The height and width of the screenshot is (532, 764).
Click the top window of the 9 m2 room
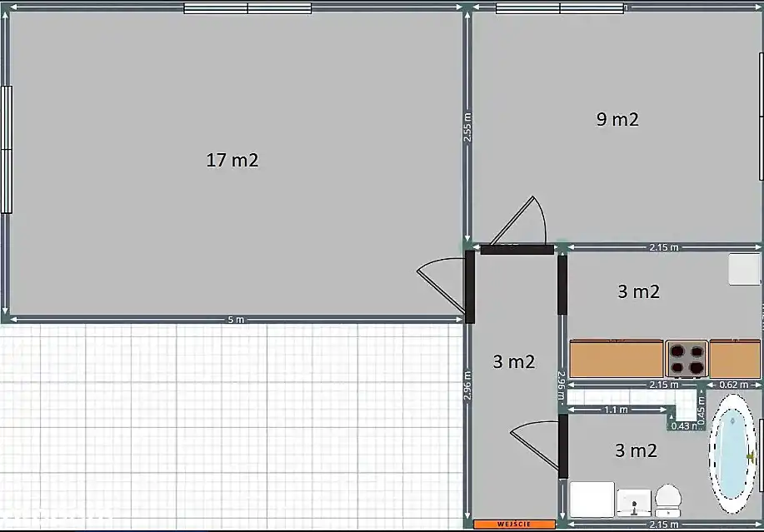tap(559, 8)
